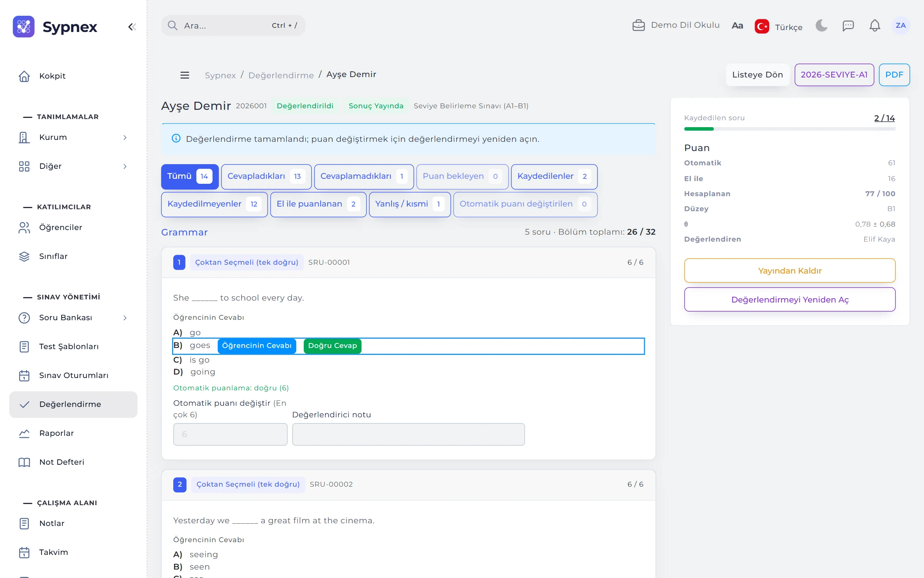Open the notifications bell
Image resolution: width=924 pixels, height=578 pixels.
tap(875, 26)
